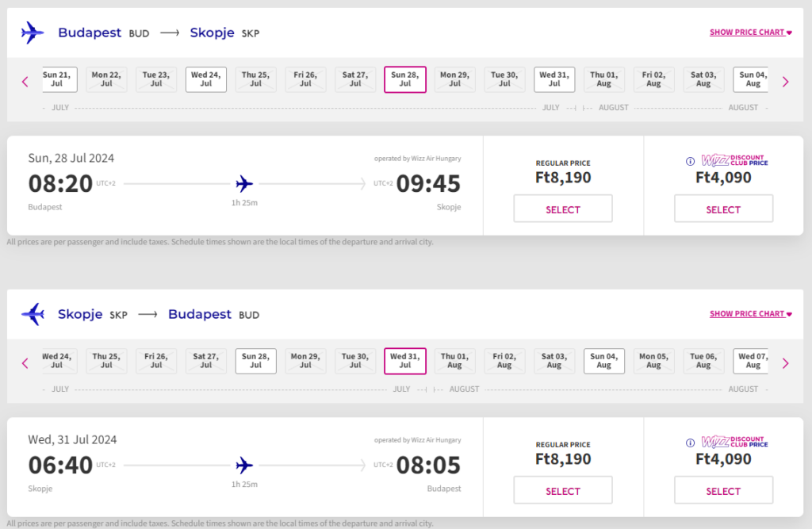Click info icon next to outbound Wizz Discount Club
Screen dimensions: 812x529
pos(690,161)
